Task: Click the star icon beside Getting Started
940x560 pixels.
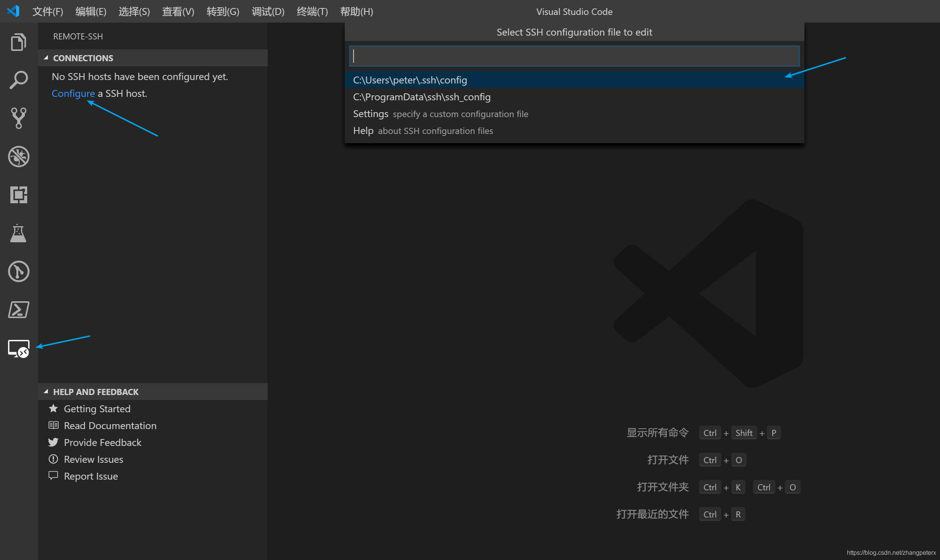Action: pyautogui.click(x=53, y=409)
